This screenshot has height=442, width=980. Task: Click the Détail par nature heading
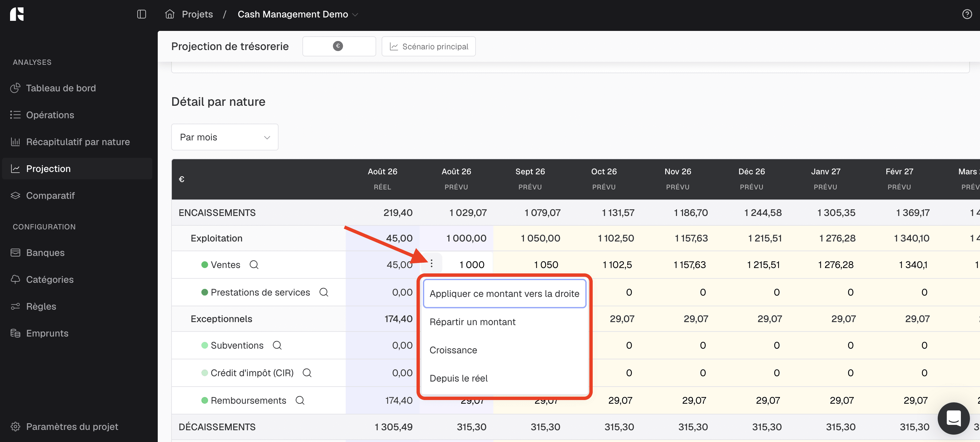(x=218, y=102)
